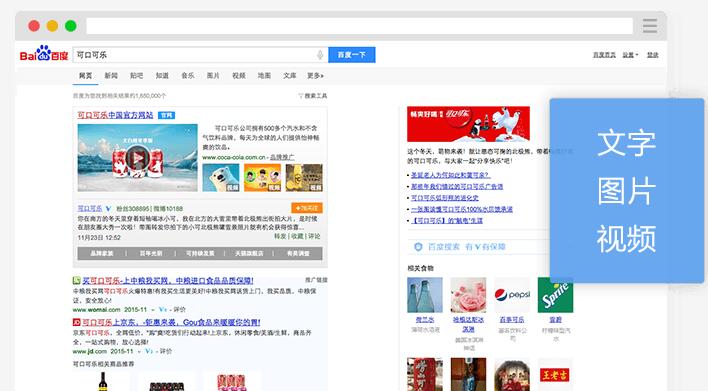Open the yellow bottle video thumbnail
708x391 pixels.
click(304, 177)
